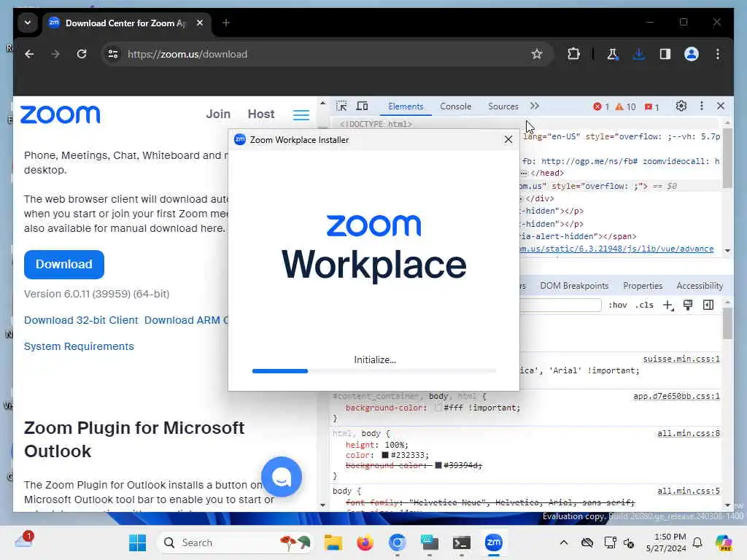
Task: Click the issues count badge
Action: pos(651,106)
